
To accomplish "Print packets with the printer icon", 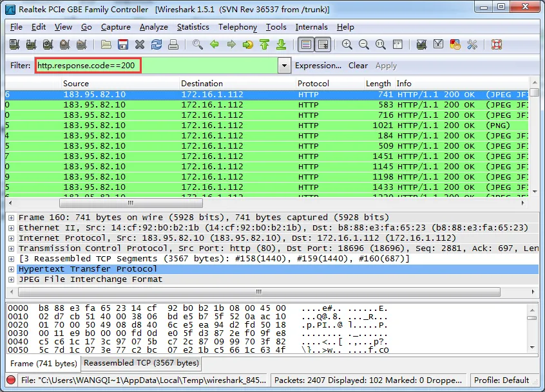I will click(x=173, y=44).
